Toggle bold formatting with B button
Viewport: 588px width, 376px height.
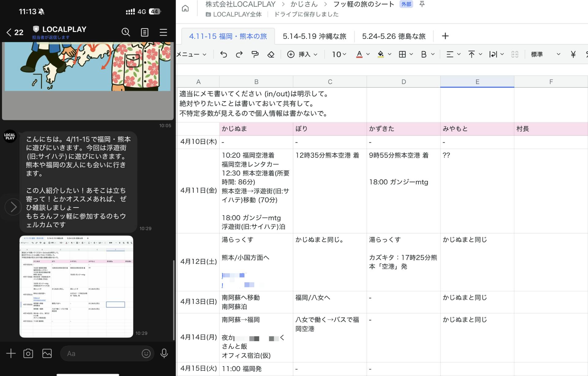(424, 54)
